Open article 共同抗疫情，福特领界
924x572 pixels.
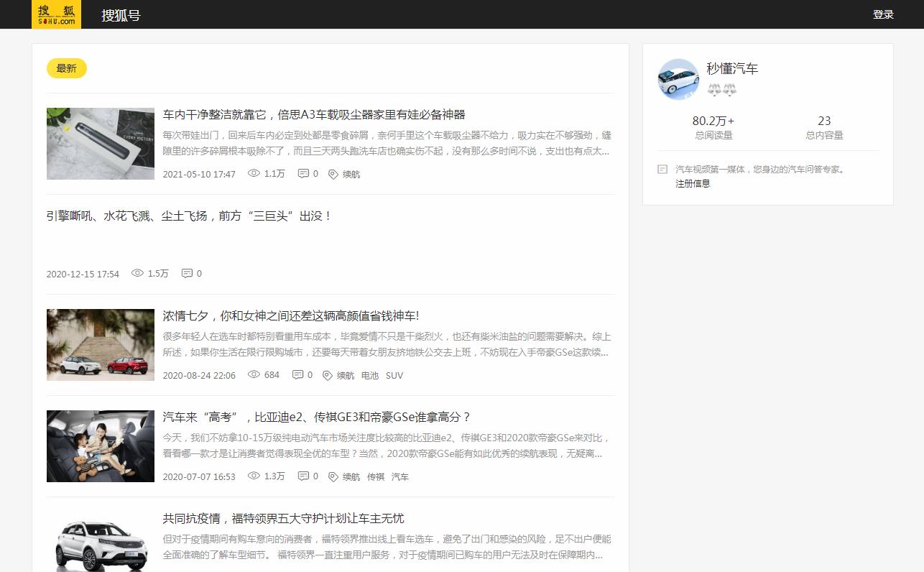(x=284, y=518)
